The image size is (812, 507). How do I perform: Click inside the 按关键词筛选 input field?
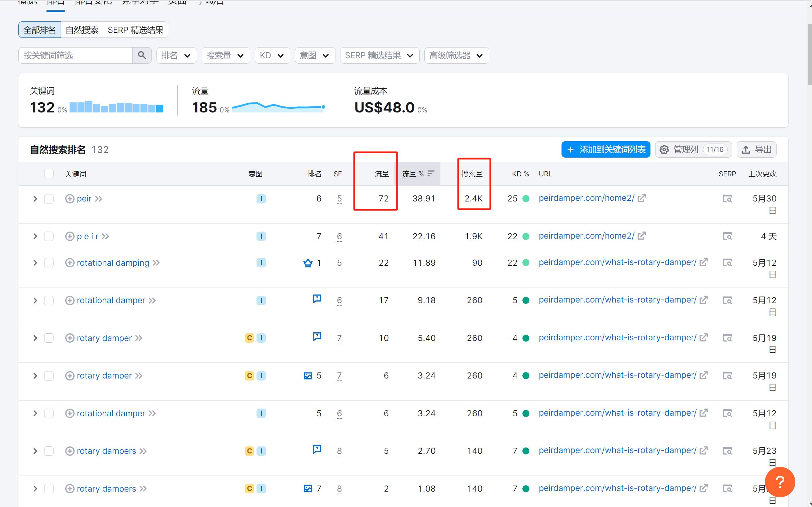75,55
